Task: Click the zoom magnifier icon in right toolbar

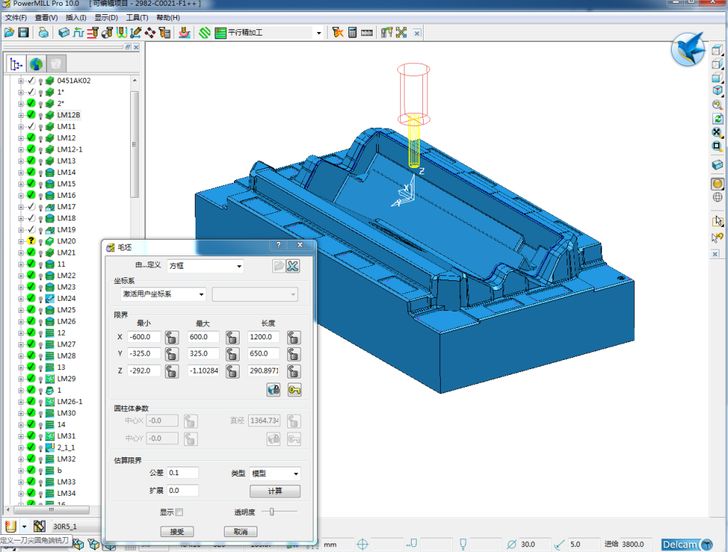Action: point(717,105)
